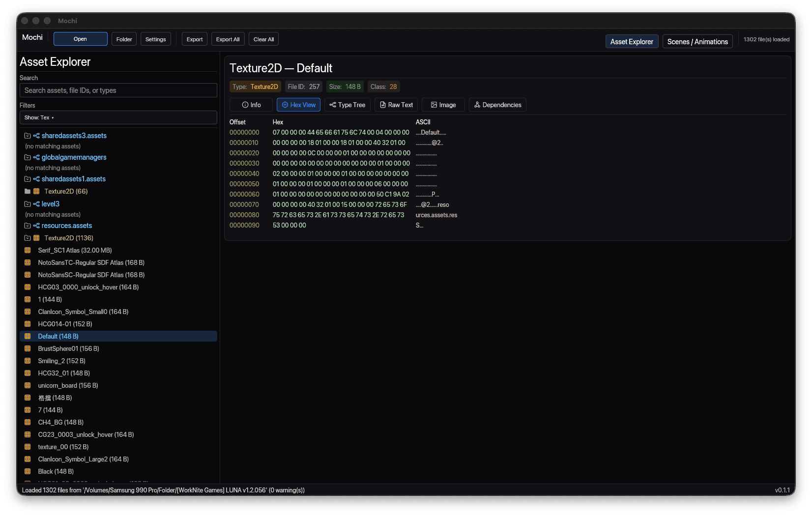This screenshot has width=812, height=516.
Task: Click the asset-file icon next to globalgamemanagers
Action: tap(36, 157)
